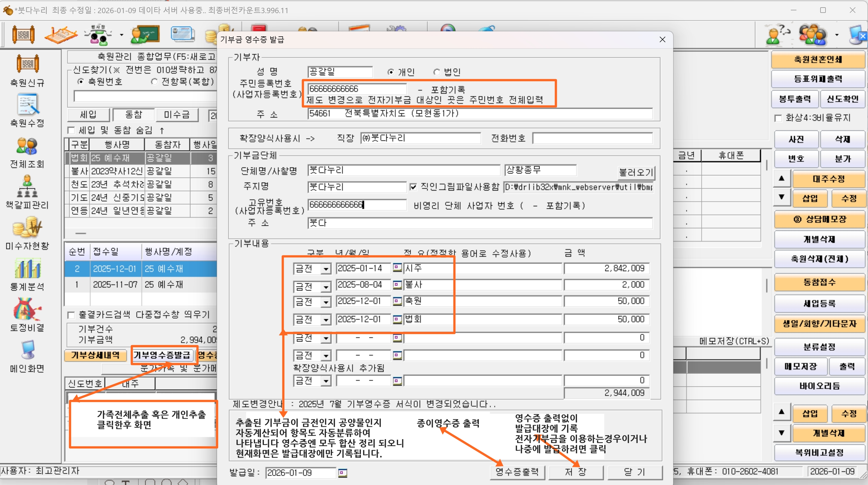This screenshot has width=868, height=485.
Task: Enable 화상4:3비율유지 checkbox
Action: click(x=778, y=118)
